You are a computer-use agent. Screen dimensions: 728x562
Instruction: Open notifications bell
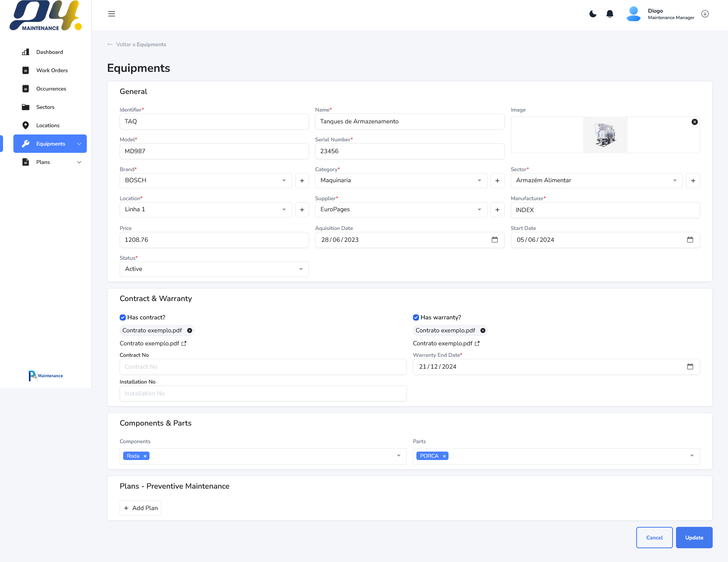click(610, 14)
